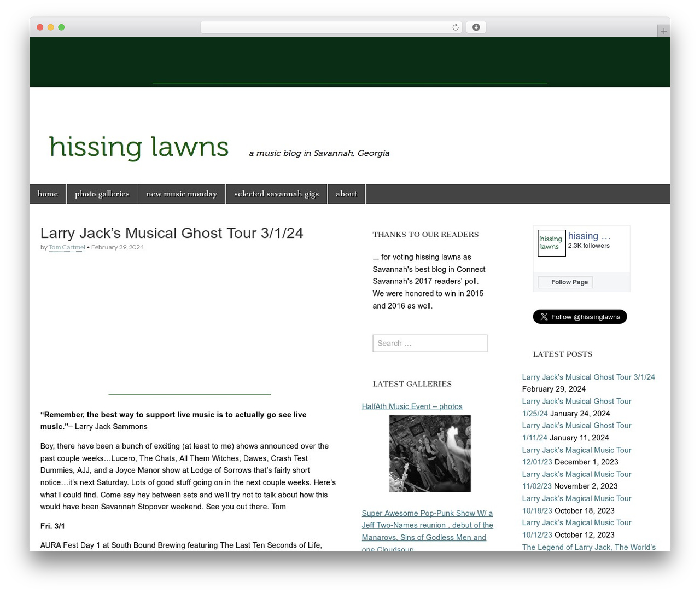This screenshot has height=593, width=700.
Task: Click the hissing lawns Facebook page logo
Action: pos(551,243)
